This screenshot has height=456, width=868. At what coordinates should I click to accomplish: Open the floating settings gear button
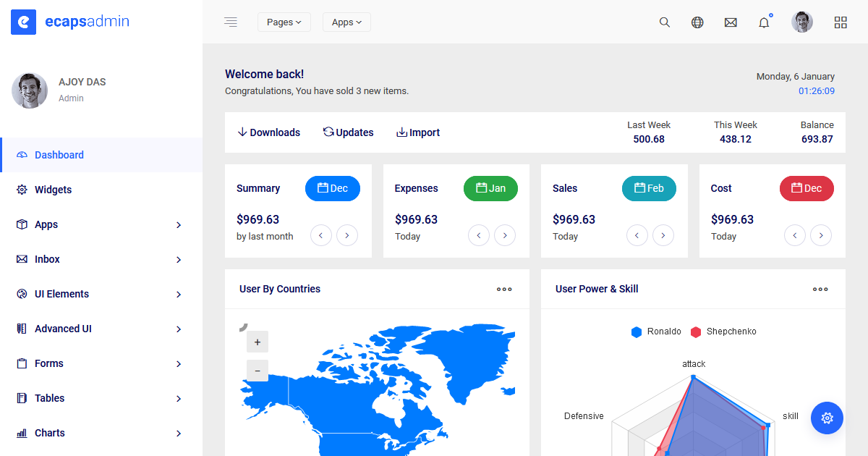click(827, 418)
